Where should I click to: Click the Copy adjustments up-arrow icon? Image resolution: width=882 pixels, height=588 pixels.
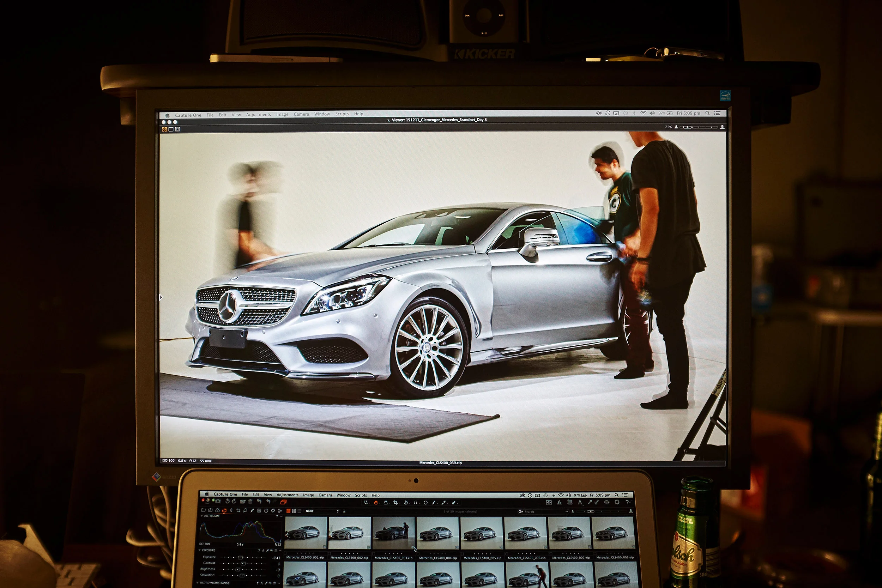(x=590, y=503)
